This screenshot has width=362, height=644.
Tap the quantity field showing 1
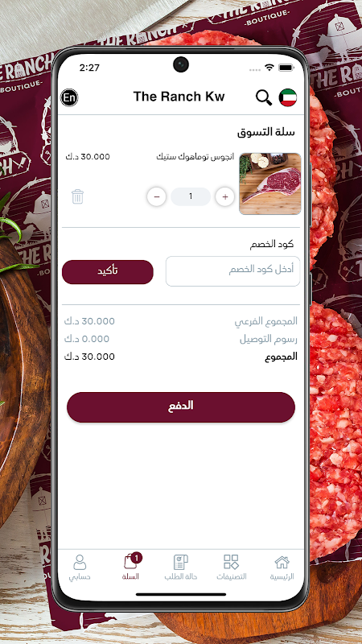[x=191, y=196]
